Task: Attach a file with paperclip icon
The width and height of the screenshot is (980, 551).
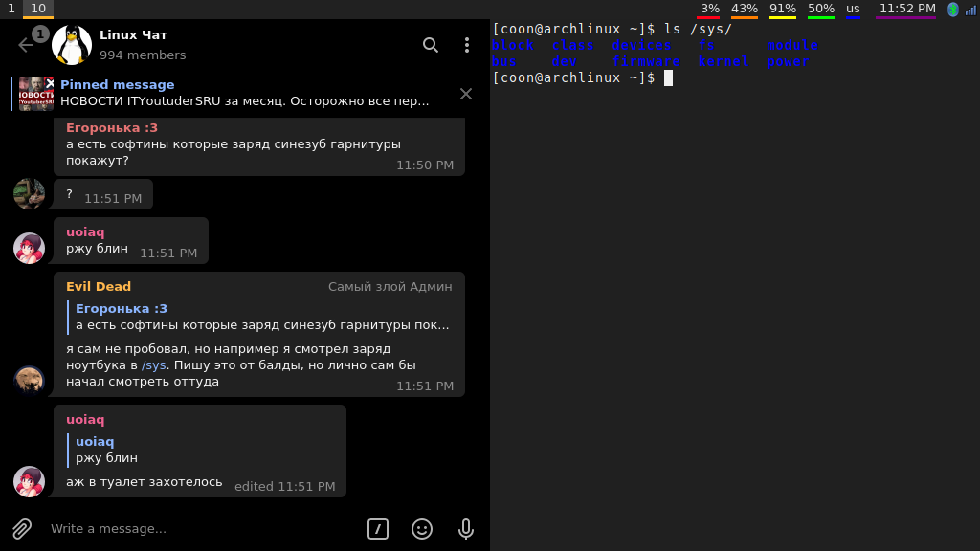Action: (22, 528)
